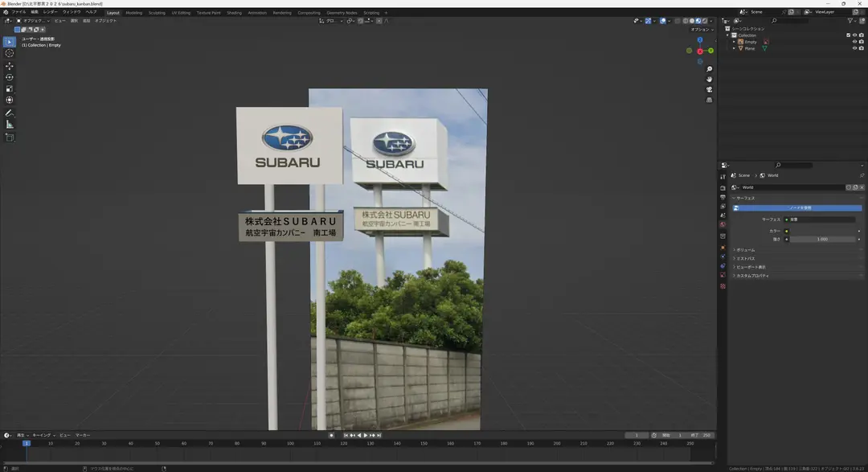Screen dimensions: 868x472
Task: Open viewport shading options dropdown arrow
Action: coord(711,21)
